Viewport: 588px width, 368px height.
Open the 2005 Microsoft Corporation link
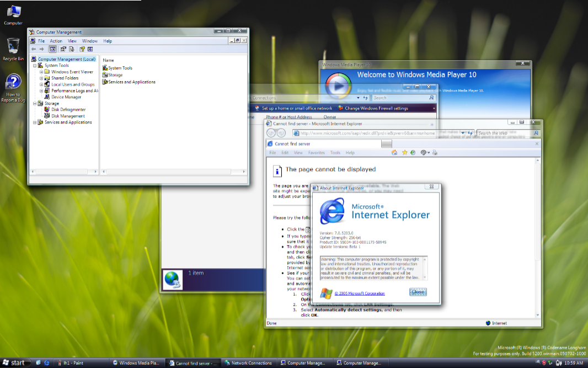click(360, 294)
